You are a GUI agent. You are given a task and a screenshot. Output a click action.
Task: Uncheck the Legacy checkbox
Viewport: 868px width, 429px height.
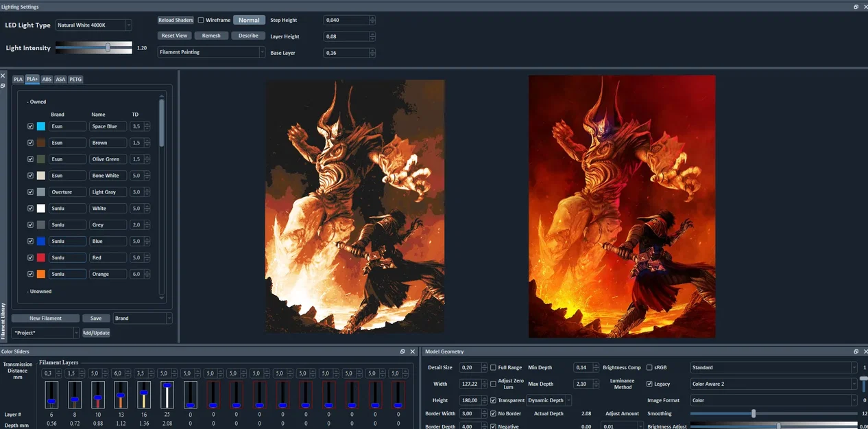point(649,384)
